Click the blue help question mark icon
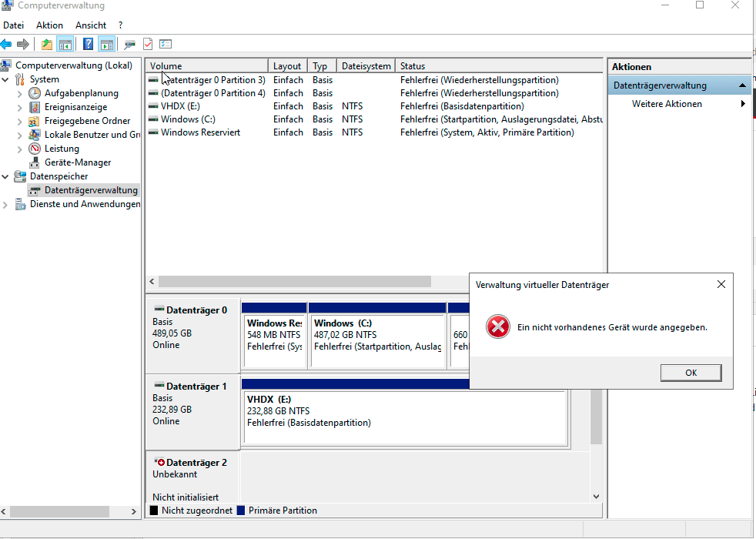Screen dimensions: 756x539 pos(89,45)
